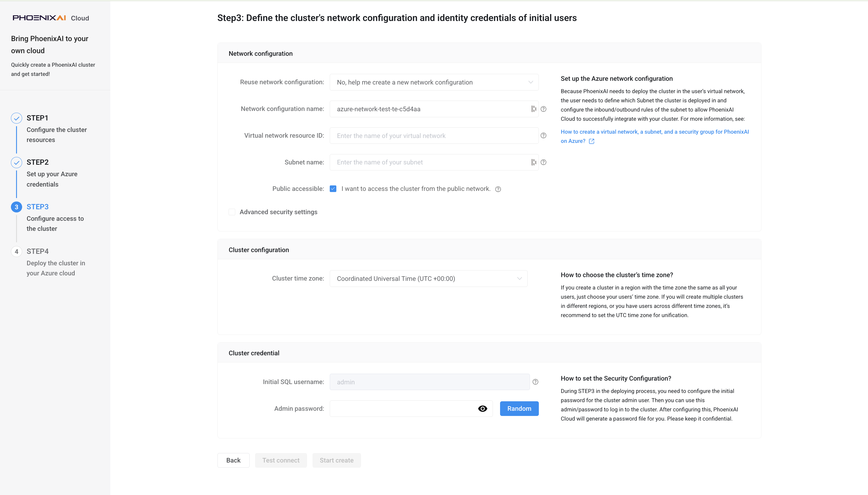Click the Start create button

pyautogui.click(x=337, y=460)
